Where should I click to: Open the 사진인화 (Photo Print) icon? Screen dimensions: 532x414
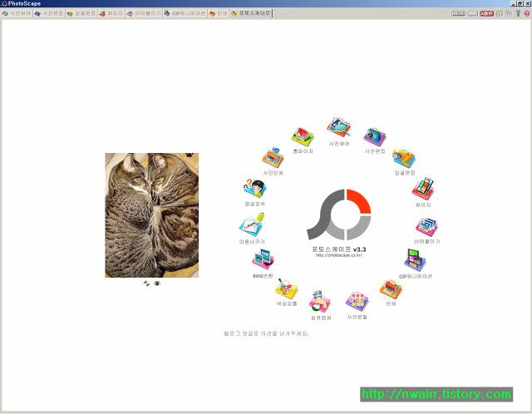[273, 157]
